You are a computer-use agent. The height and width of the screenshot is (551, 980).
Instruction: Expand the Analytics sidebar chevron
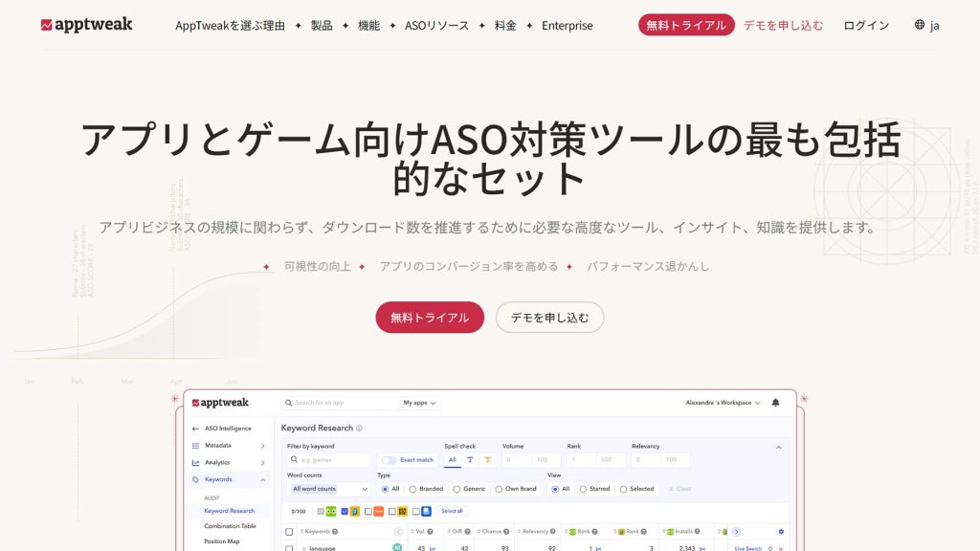(x=262, y=463)
